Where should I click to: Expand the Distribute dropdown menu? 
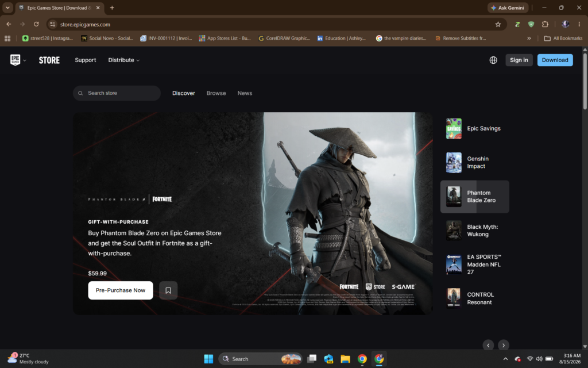[124, 60]
